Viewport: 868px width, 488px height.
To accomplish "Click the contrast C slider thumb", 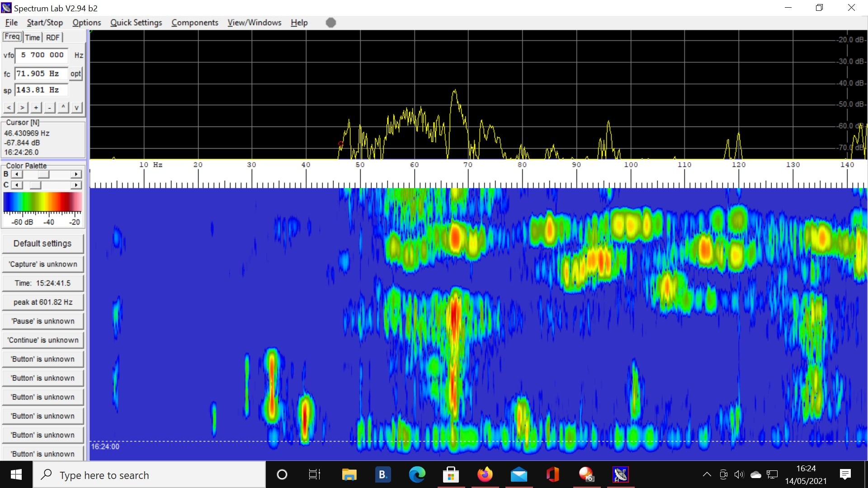I will tap(35, 185).
